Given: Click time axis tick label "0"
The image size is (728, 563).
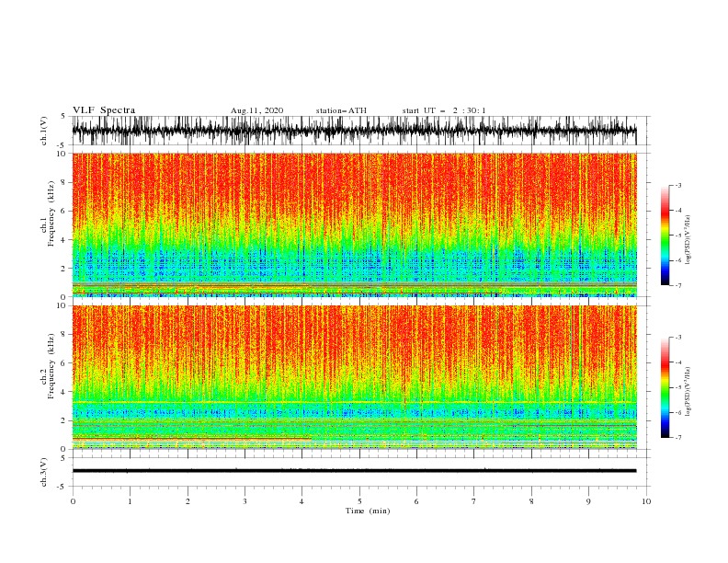Looking at the screenshot, I should tap(73, 501).
